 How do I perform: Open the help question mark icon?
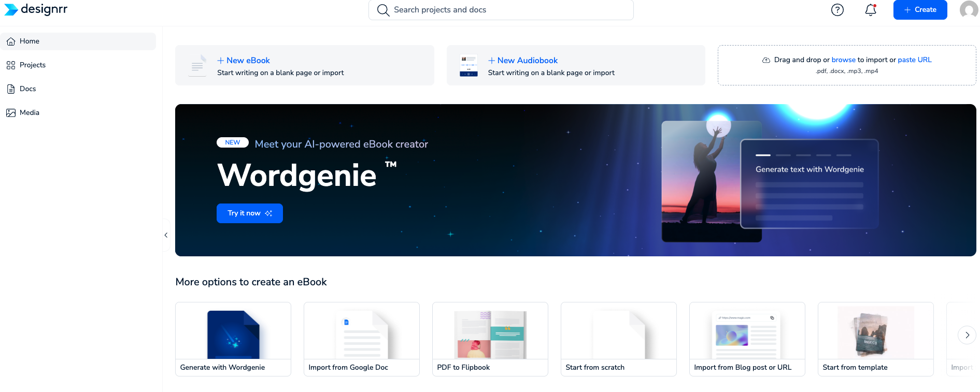click(837, 10)
